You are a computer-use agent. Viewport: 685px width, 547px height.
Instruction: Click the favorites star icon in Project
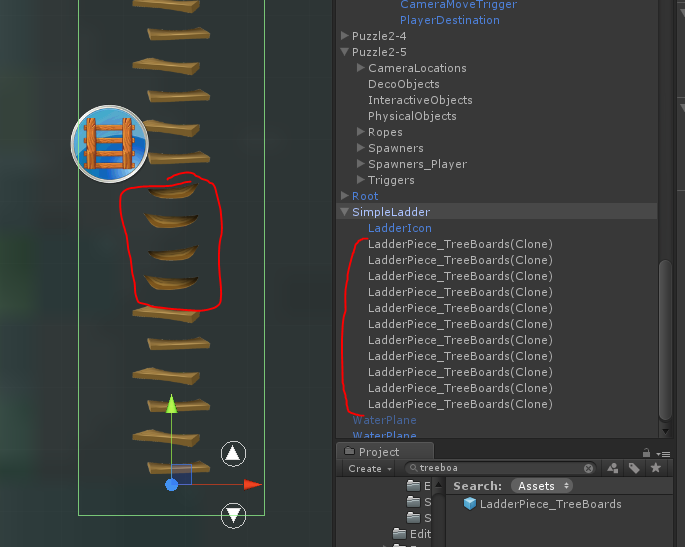click(x=656, y=468)
